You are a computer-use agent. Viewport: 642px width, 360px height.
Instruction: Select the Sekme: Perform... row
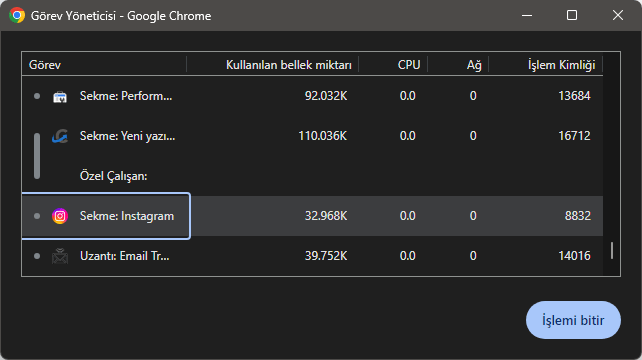[x=312, y=96]
